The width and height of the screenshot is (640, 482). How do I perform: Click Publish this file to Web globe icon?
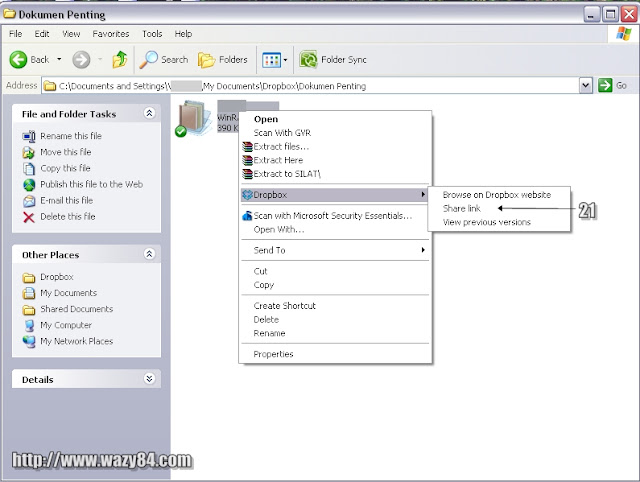point(29,185)
